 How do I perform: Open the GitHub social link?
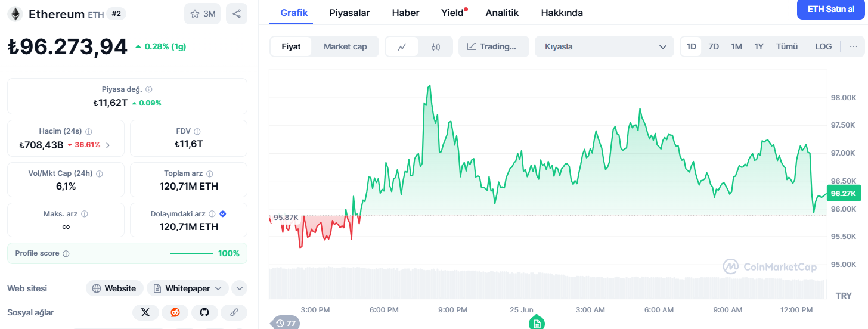[204, 312]
